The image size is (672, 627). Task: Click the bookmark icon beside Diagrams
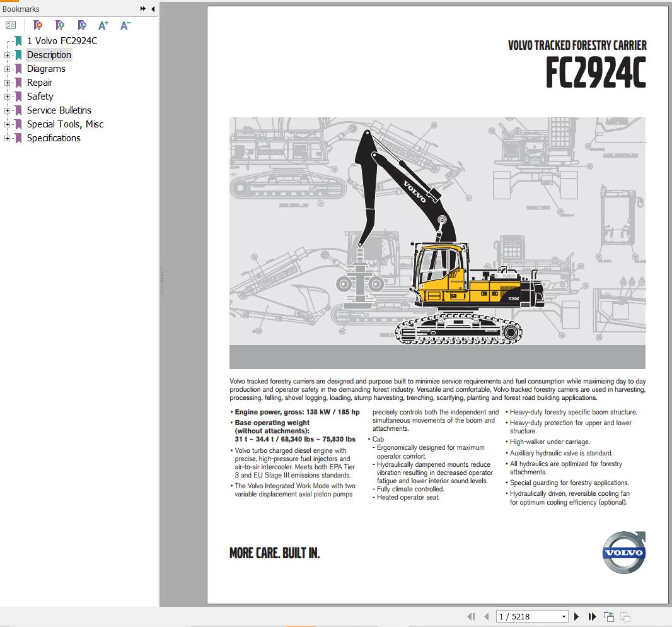tap(18, 69)
